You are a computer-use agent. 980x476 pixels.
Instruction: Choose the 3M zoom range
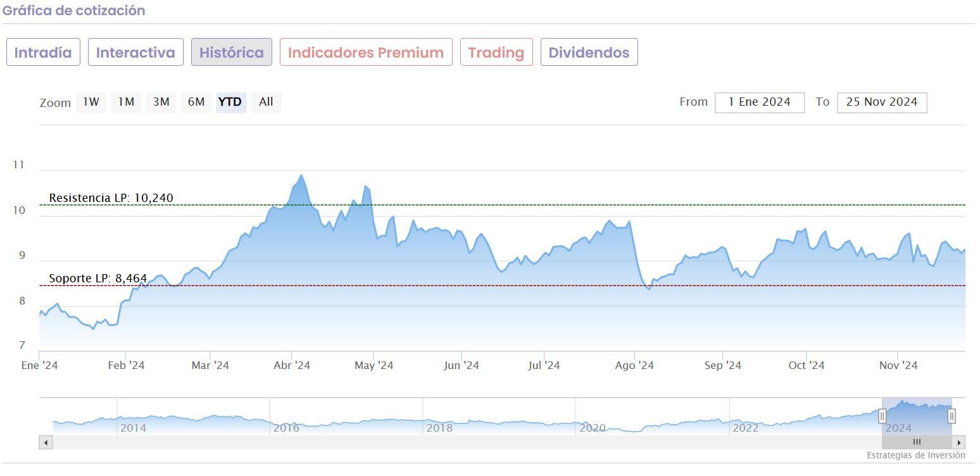tap(161, 102)
